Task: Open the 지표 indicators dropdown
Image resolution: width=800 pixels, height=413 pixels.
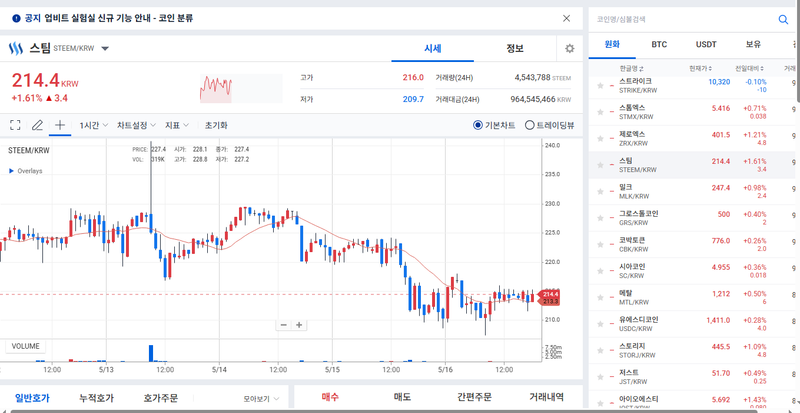Action: tap(177, 125)
